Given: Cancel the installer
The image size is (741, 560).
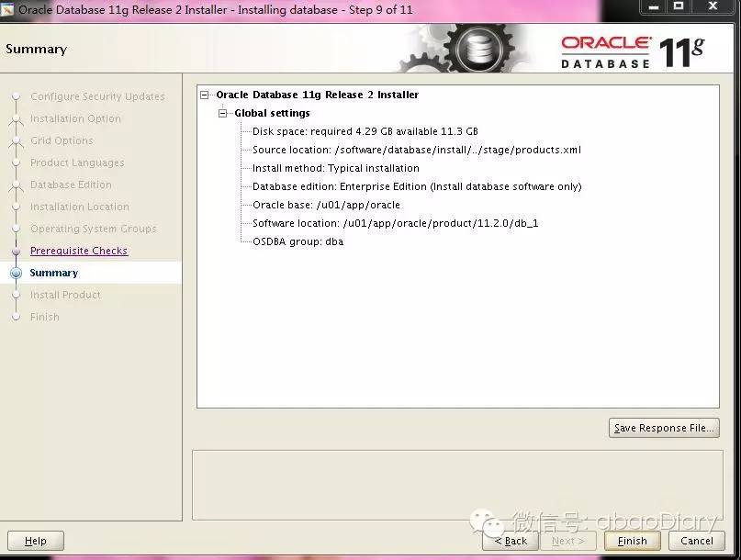Looking at the screenshot, I should [x=697, y=541].
